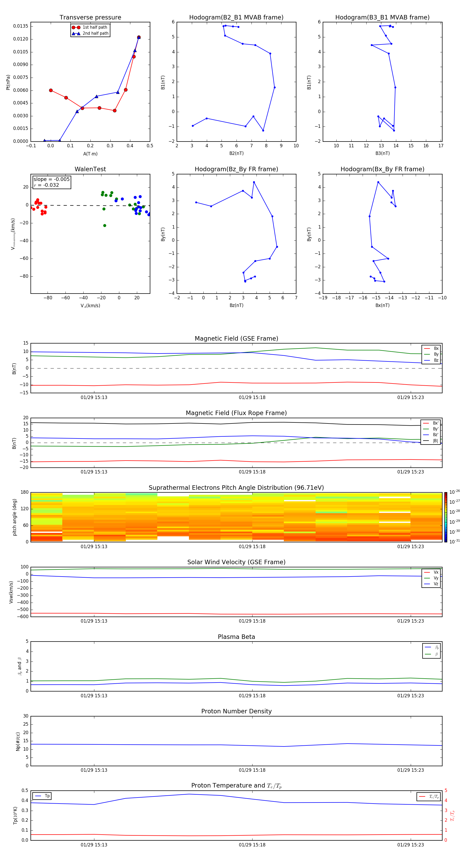Click the 'B2(nT)' x-axis label
473x868 pixels.
click(x=236, y=154)
